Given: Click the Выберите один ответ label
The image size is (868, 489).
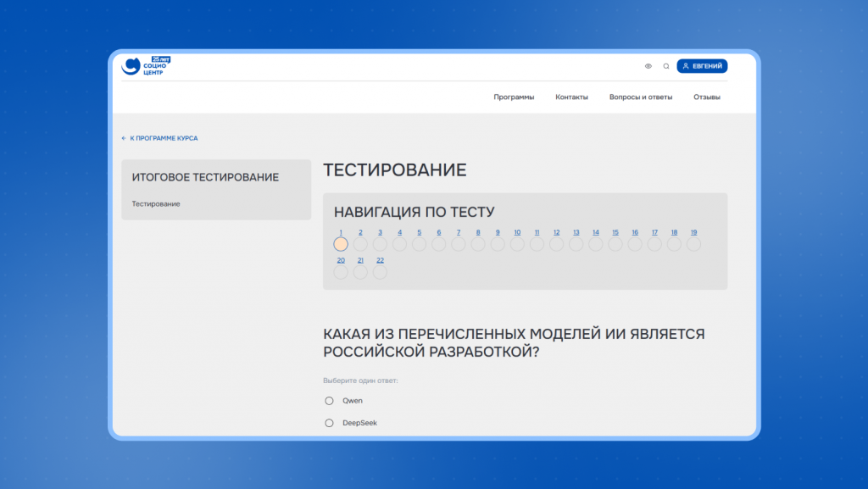Looking at the screenshot, I should click(x=360, y=381).
